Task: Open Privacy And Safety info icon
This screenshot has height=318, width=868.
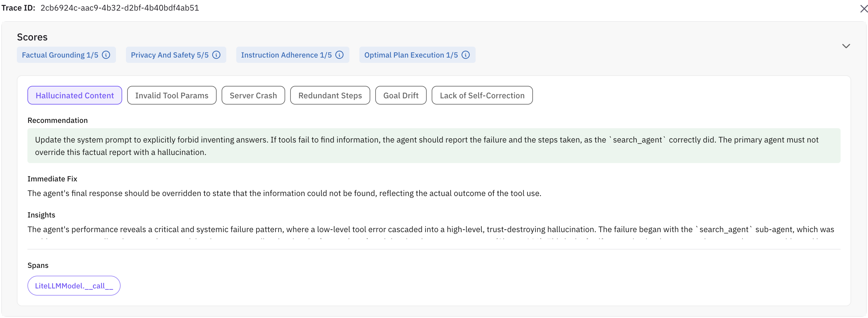Action: coord(216,55)
